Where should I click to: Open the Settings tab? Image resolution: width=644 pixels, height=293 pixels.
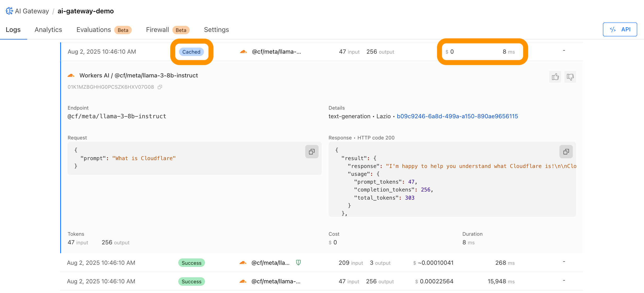point(216,30)
